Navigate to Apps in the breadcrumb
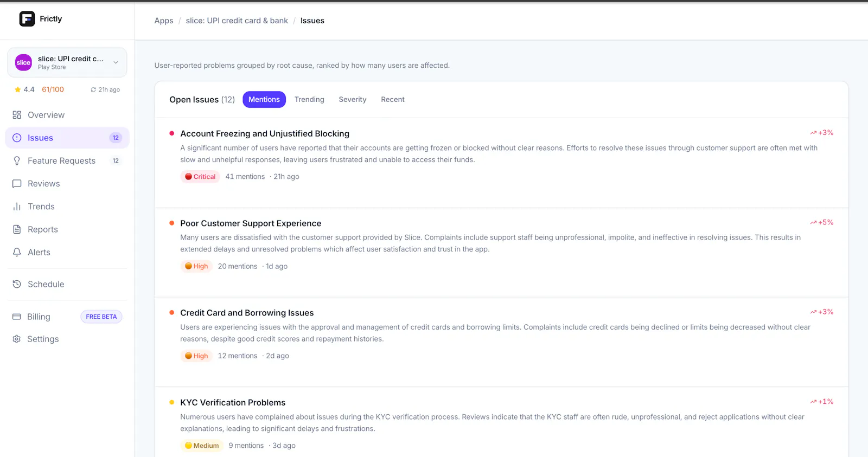The image size is (868, 457). tap(164, 21)
